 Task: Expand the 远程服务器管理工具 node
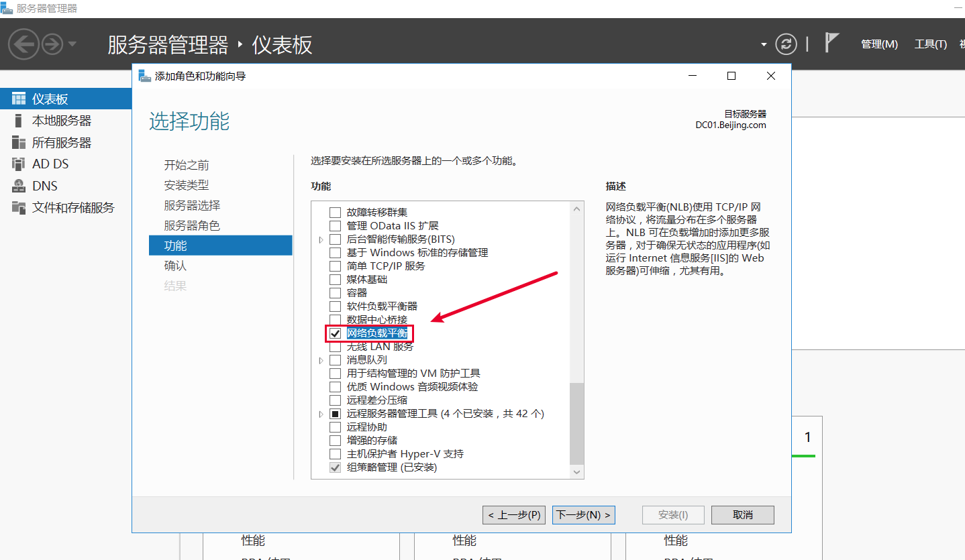coord(321,414)
